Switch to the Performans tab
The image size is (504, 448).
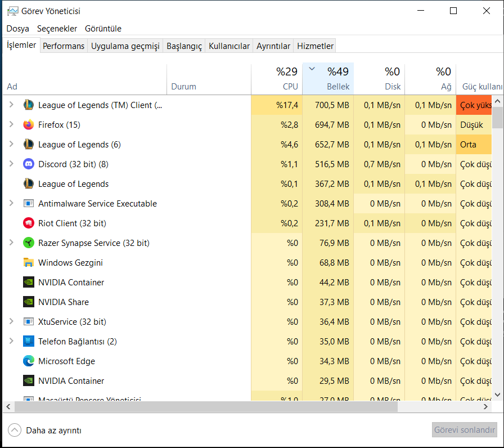click(64, 46)
